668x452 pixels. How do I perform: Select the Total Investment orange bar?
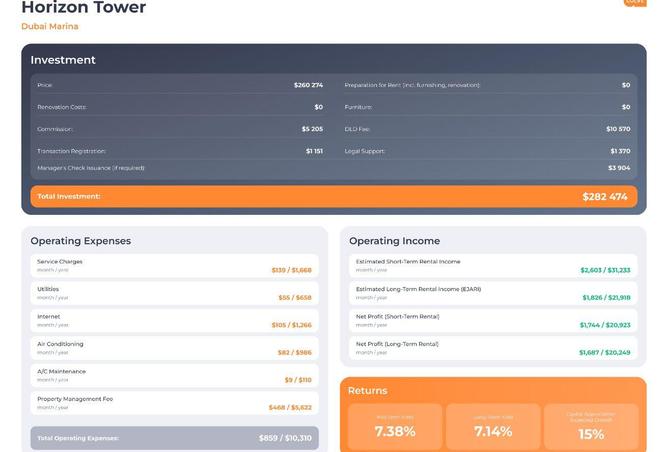[x=333, y=196]
